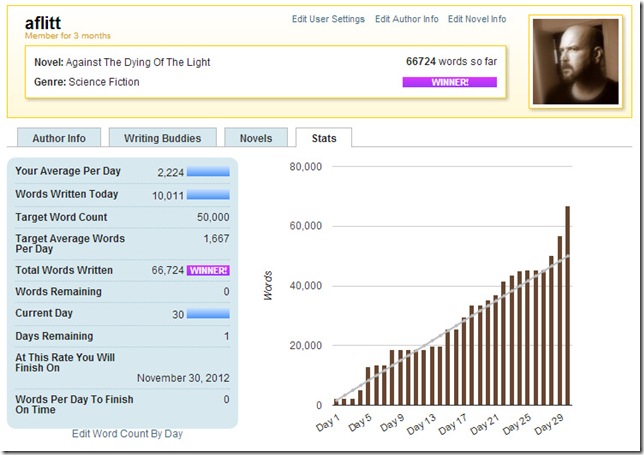Click Edit Word Count By Day link
The height and width of the screenshot is (455, 644).
127,434
